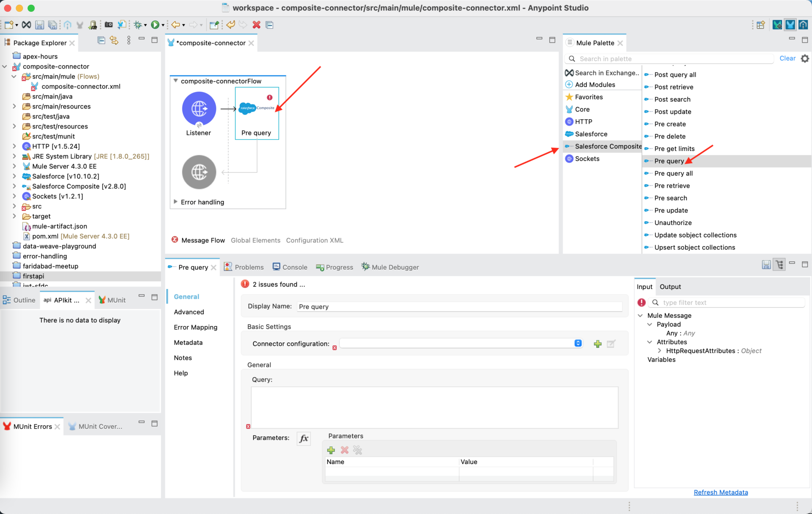Screen dimensions: 812x514
Task: Click the Debug bug icon in toolbar
Action: point(137,25)
